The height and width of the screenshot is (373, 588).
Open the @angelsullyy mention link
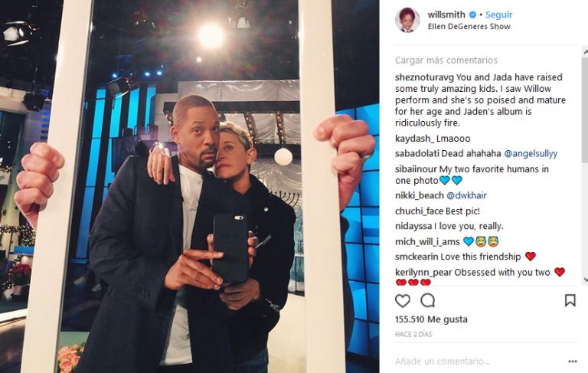coord(531,153)
